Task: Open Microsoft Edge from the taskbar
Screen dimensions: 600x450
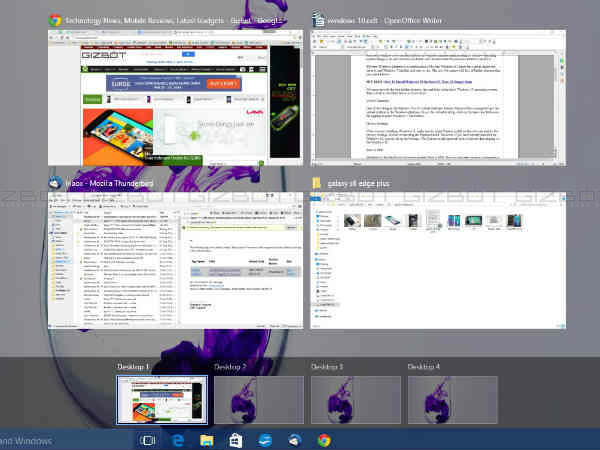Action: (178, 440)
